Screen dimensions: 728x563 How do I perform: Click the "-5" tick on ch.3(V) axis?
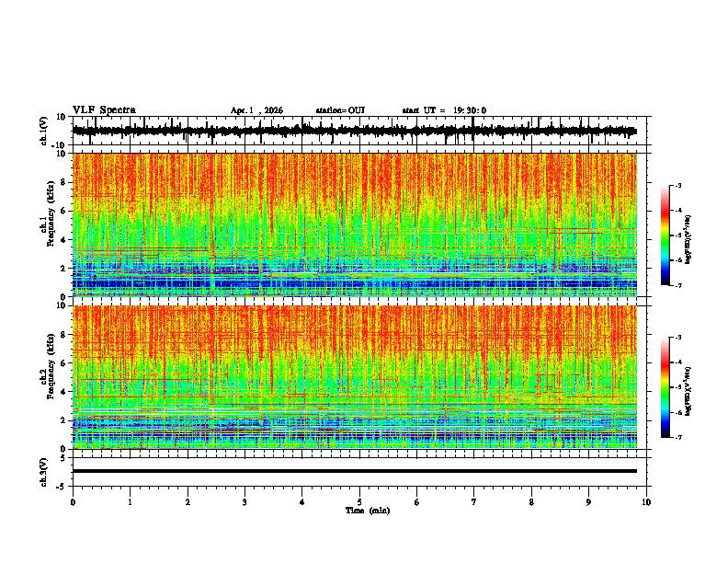(x=62, y=487)
